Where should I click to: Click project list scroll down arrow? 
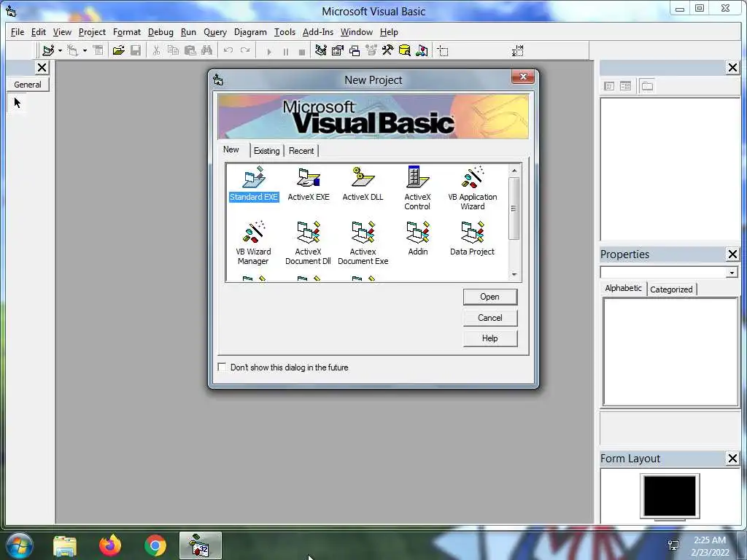click(514, 274)
